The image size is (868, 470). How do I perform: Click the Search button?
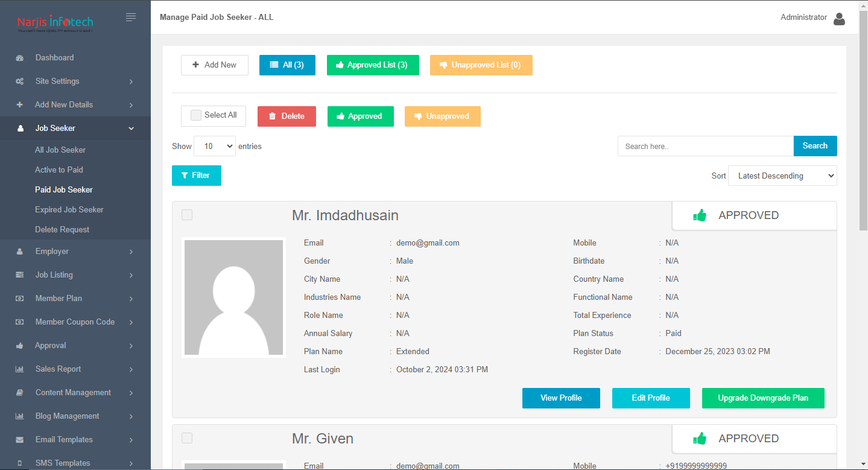click(815, 146)
